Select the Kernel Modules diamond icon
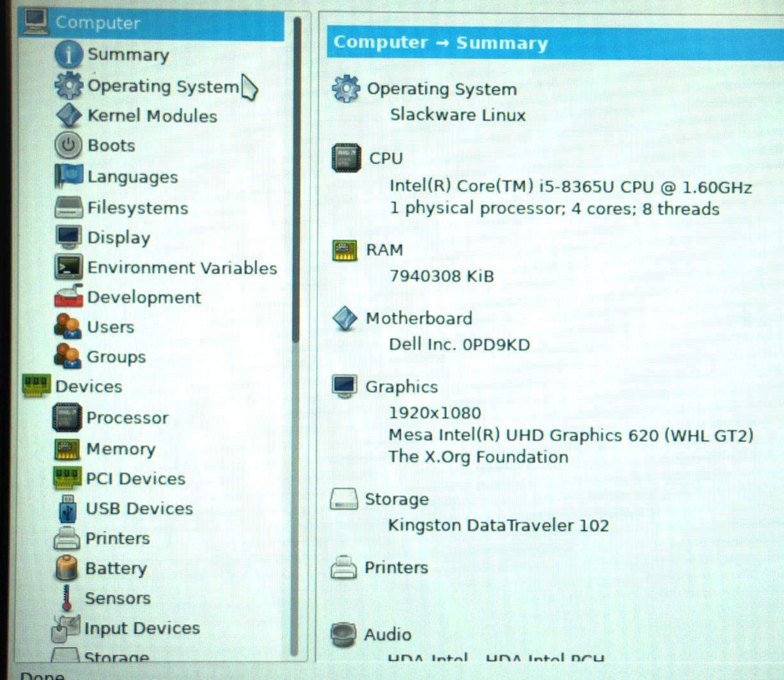The height and width of the screenshot is (680, 784). click(x=68, y=115)
